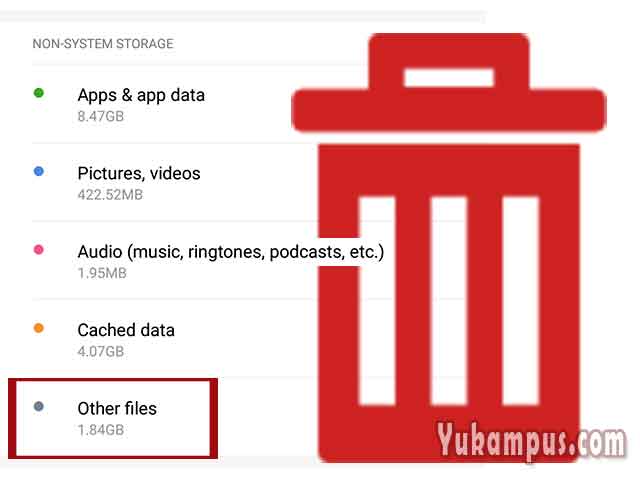640x480 pixels.
Task: Click the red border of Other files box
Action: (x=113, y=382)
